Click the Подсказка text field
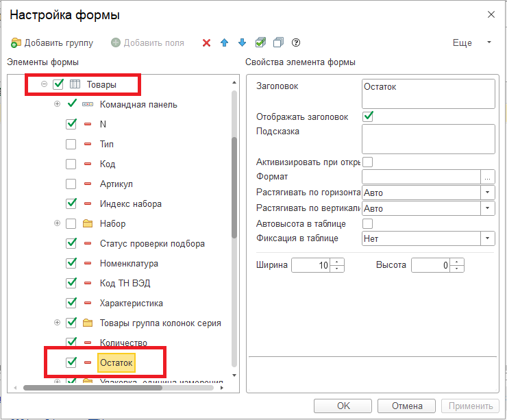Screen dimensions: 507x420 click(x=428, y=139)
